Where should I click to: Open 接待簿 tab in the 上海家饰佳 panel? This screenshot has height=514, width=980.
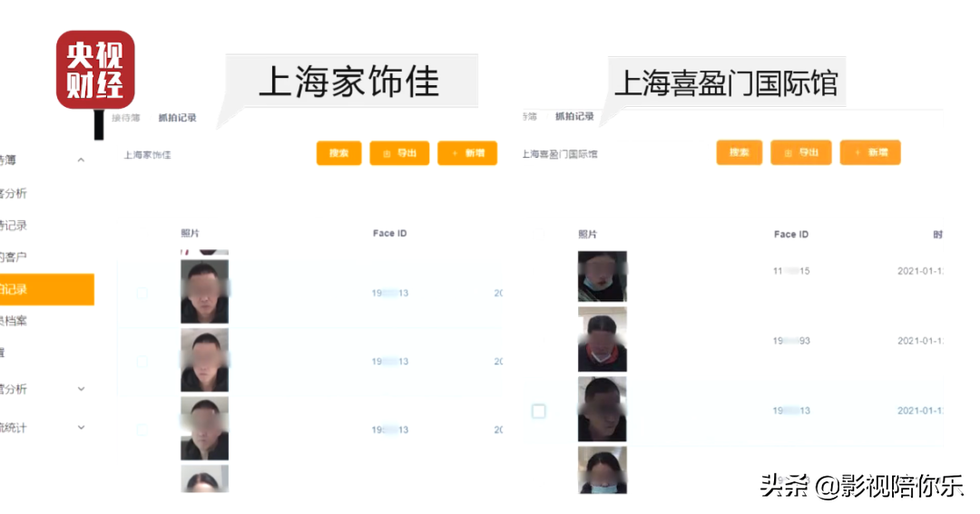pyautogui.click(x=126, y=118)
